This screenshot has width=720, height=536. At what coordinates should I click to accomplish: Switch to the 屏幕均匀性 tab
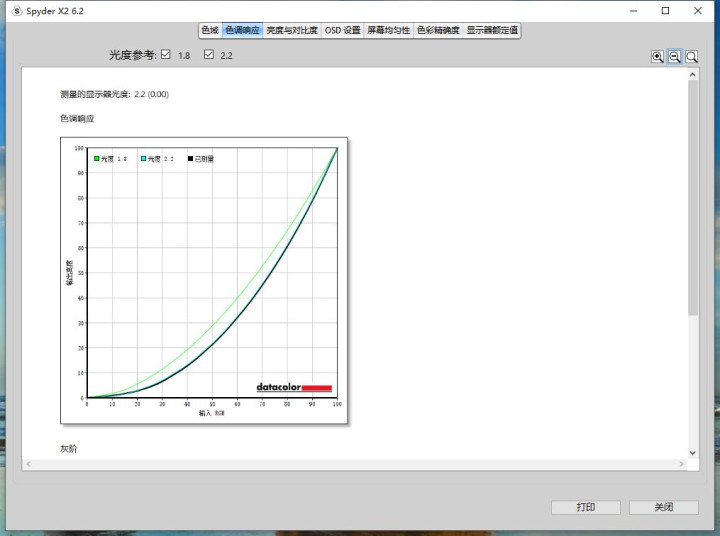click(x=388, y=30)
